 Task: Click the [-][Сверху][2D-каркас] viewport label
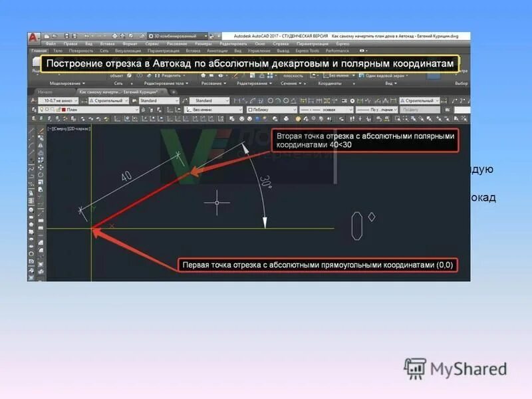pyautogui.click(x=69, y=129)
